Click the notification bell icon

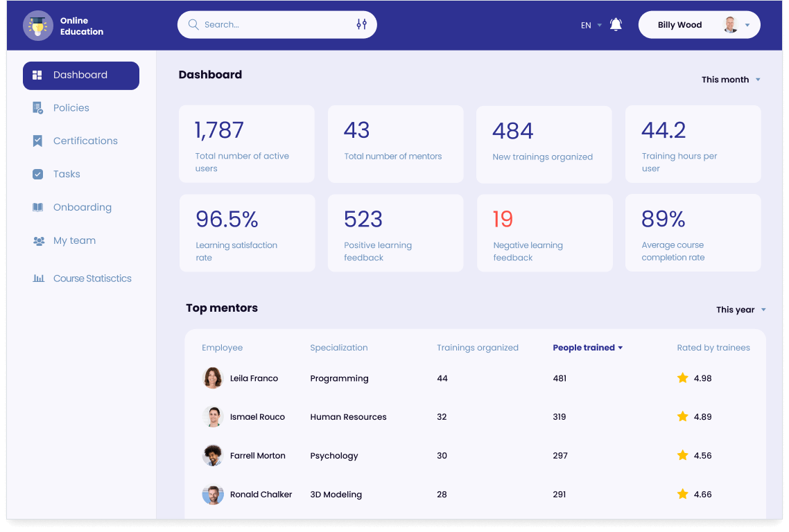click(x=616, y=25)
